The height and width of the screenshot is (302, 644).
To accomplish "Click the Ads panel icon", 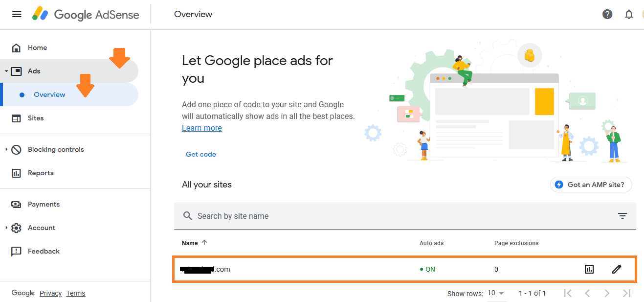I will point(16,71).
